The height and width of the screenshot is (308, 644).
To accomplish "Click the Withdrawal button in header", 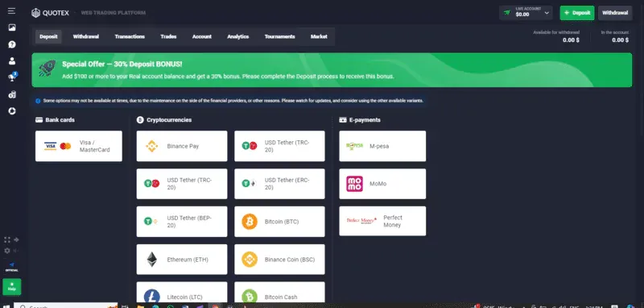I will click(615, 13).
